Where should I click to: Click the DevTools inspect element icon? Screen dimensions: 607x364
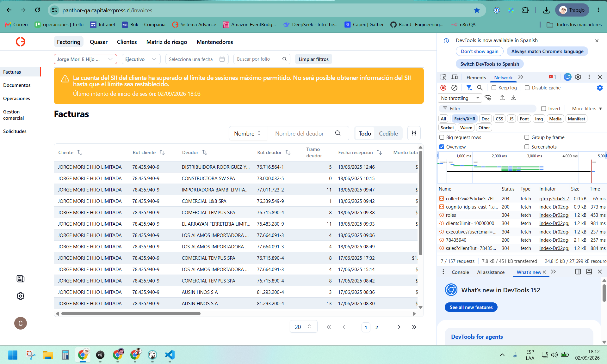[443, 77]
